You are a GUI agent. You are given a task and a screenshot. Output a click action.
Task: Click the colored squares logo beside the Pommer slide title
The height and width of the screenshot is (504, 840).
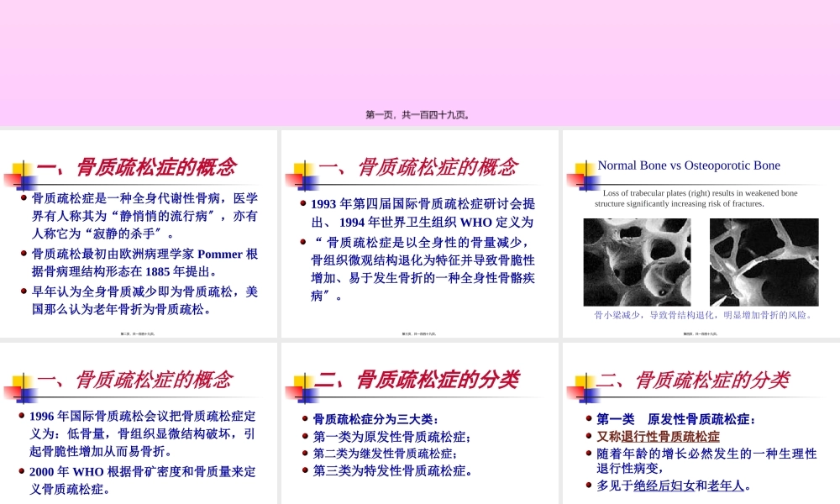pos(18,176)
